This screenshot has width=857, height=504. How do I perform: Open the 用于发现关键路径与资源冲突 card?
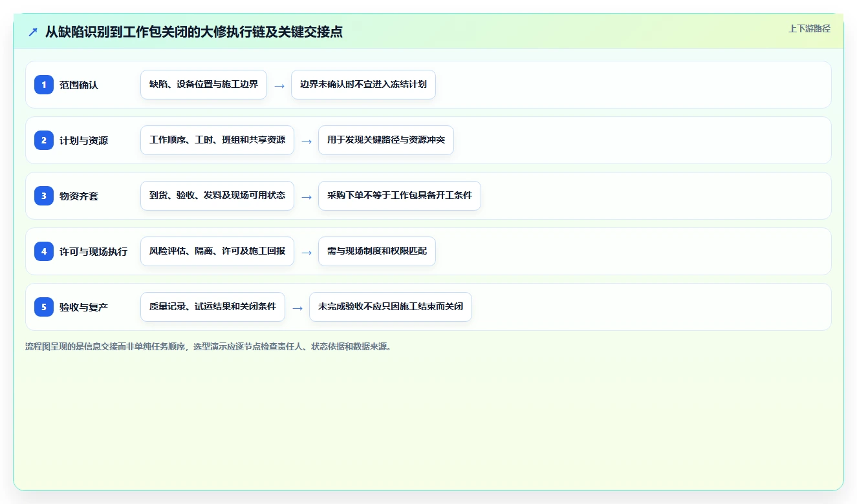click(x=386, y=140)
